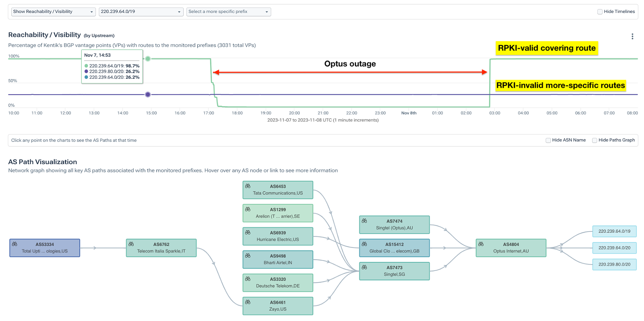This screenshot has width=644, height=321.
Task: Tick the Hide ASN Name checkbox
Action: pos(548,140)
